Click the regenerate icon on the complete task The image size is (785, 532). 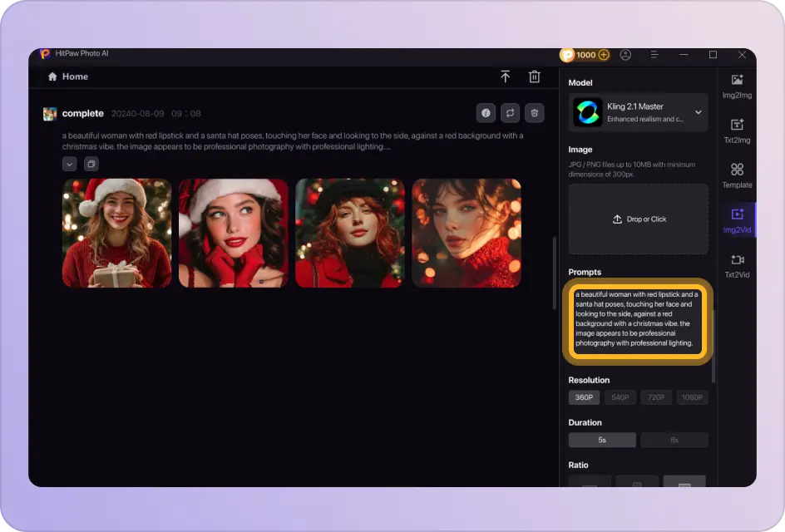tap(510, 112)
